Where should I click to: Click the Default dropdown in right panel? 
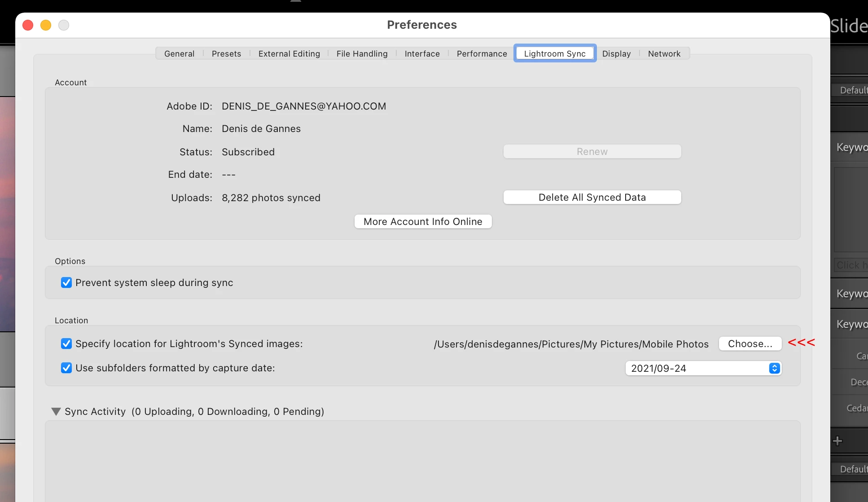[851, 90]
